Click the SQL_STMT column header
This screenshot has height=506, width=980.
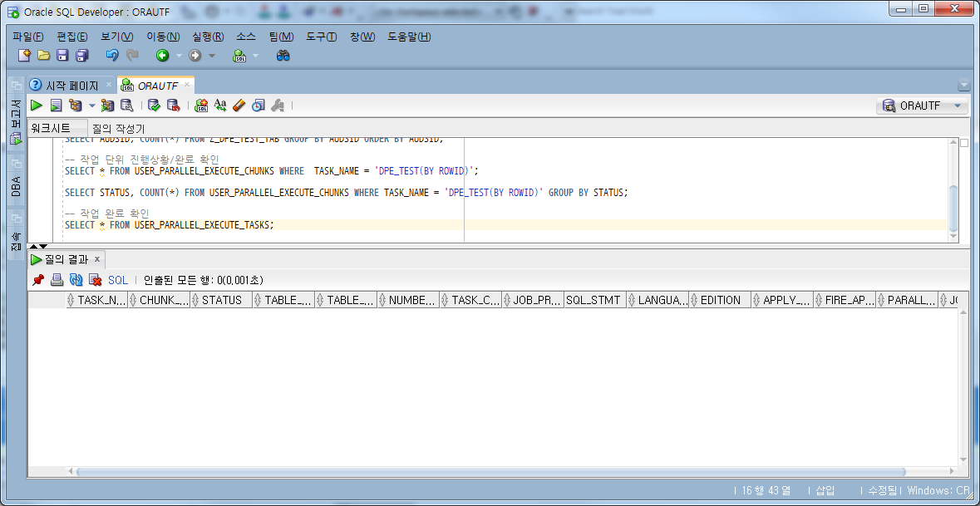pos(595,300)
